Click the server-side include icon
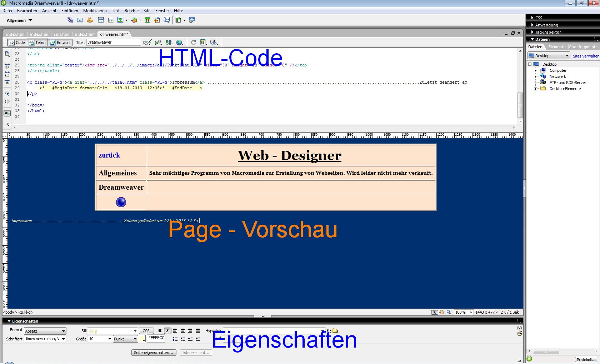The width and height of the screenshot is (600, 364). (x=157, y=20)
